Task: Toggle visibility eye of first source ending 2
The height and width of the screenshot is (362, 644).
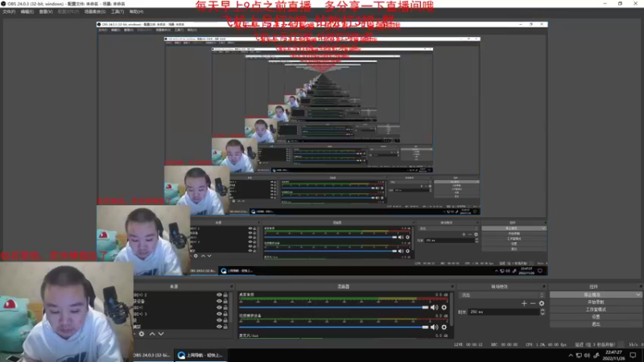Action: tap(219, 294)
